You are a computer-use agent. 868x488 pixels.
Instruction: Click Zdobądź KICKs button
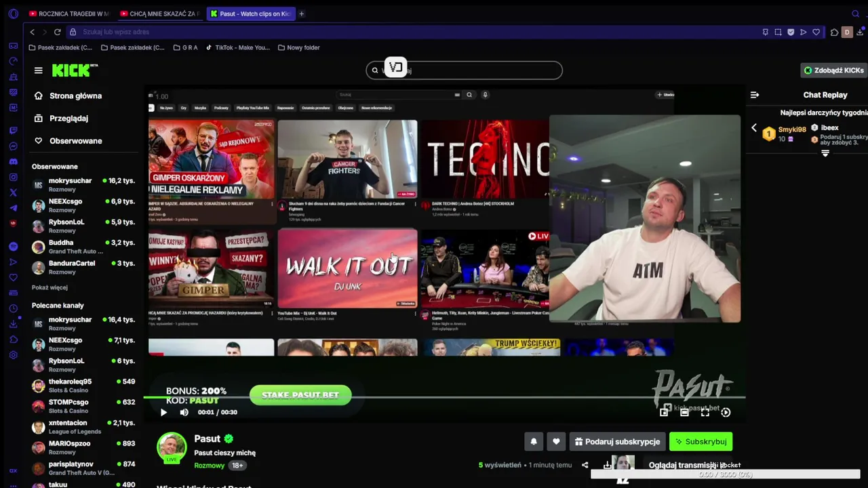click(833, 70)
